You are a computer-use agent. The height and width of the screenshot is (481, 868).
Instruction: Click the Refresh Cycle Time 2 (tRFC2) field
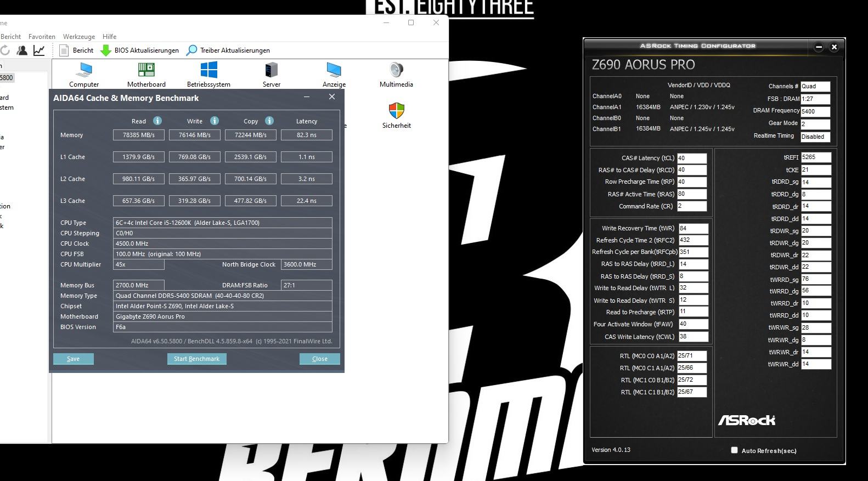coord(694,240)
